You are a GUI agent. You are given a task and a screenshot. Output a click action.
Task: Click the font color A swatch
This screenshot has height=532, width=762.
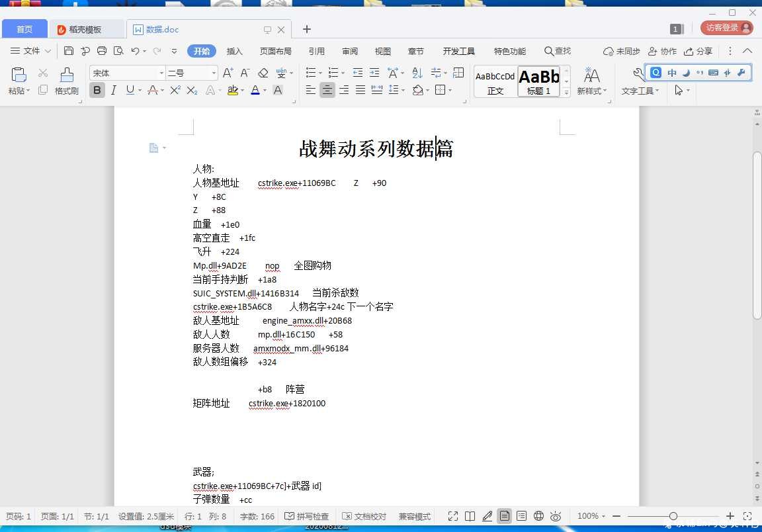pos(255,90)
